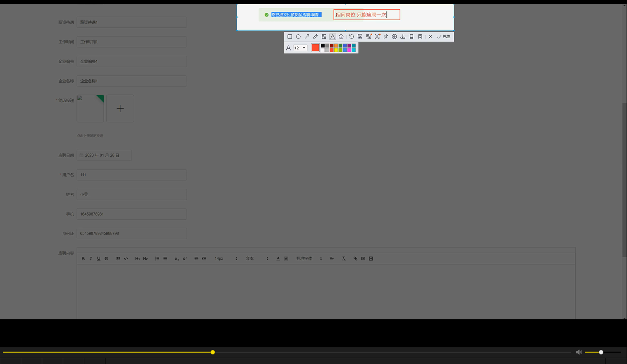Pick the orange color swatch
Image resolution: width=627 pixels, height=364 pixels.
(x=336, y=46)
